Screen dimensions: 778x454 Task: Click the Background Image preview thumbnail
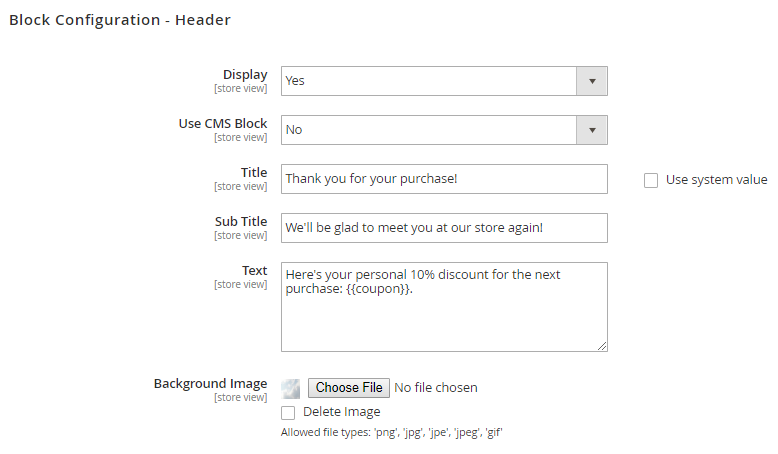(x=291, y=388)
